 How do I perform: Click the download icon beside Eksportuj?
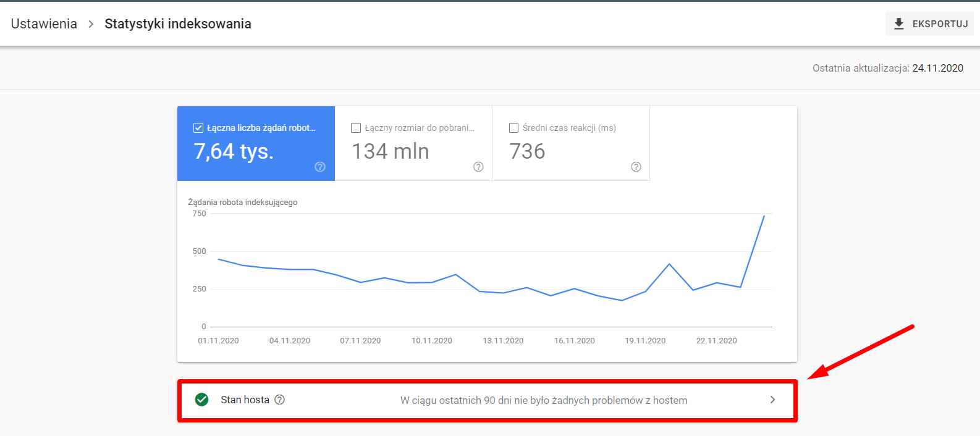[899, 24]
